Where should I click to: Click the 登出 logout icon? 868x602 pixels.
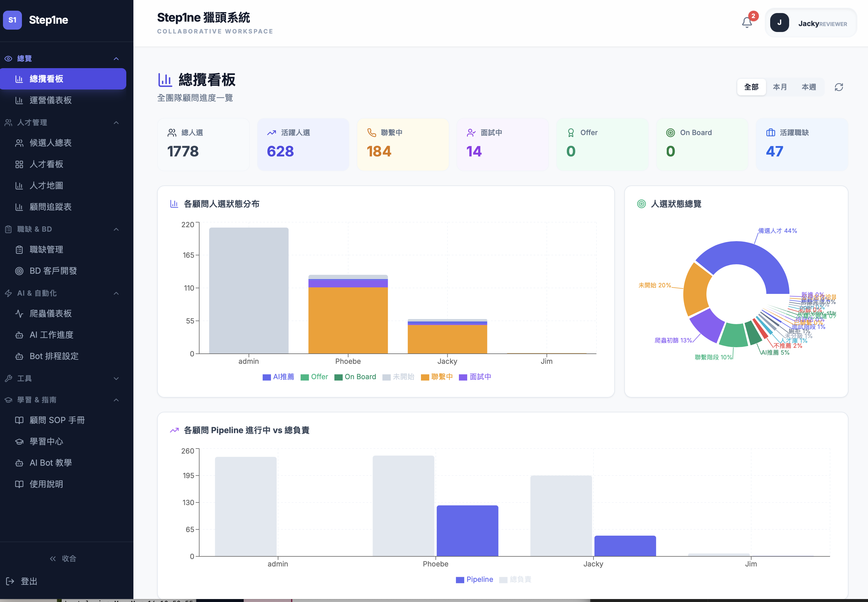click(10, 581)
